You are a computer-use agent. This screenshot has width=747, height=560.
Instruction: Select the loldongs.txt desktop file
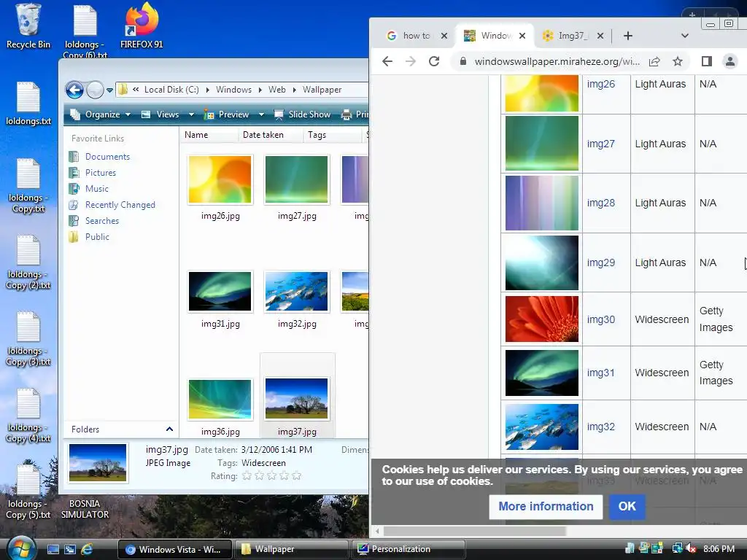pyautogui.click(x=28, y=104)
